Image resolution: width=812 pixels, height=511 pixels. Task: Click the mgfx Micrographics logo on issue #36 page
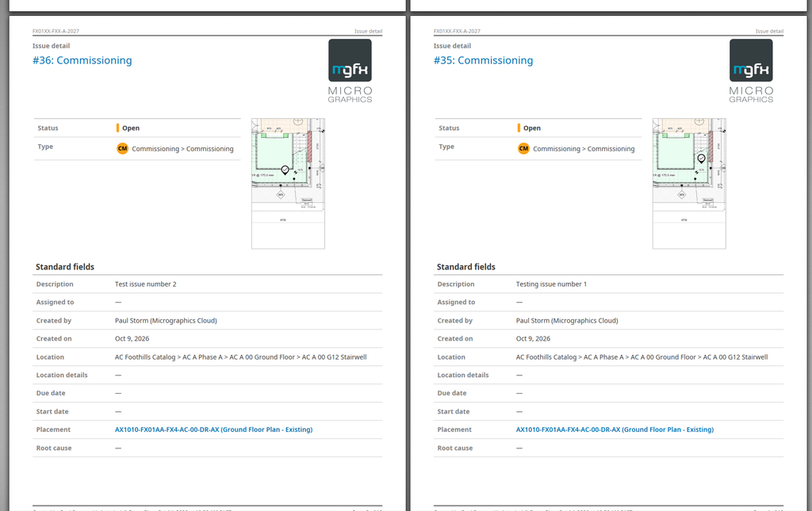[x=350, y=71]
